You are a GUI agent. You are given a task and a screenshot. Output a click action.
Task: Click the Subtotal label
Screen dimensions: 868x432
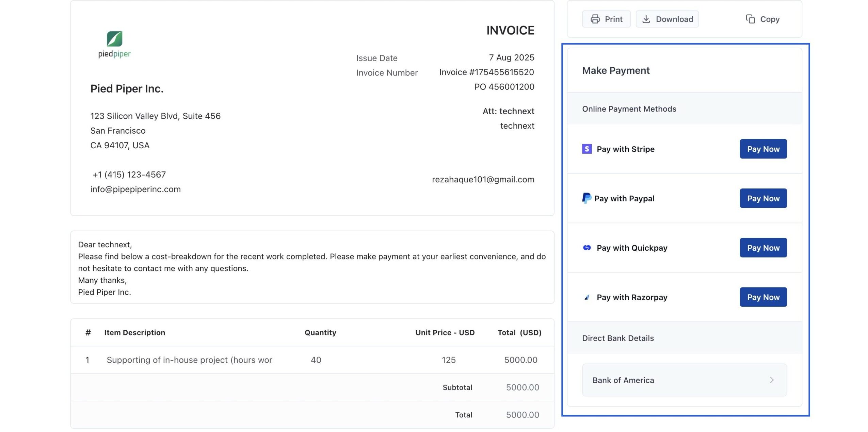(457, 387)
